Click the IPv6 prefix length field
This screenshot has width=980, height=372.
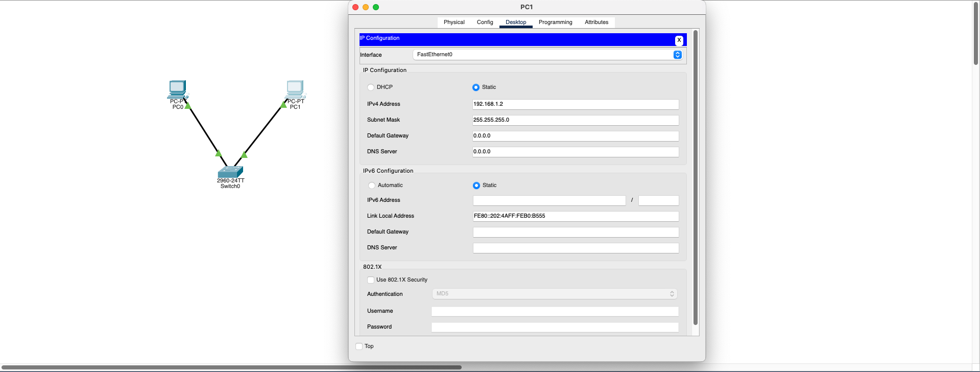(x=659, y=200)
